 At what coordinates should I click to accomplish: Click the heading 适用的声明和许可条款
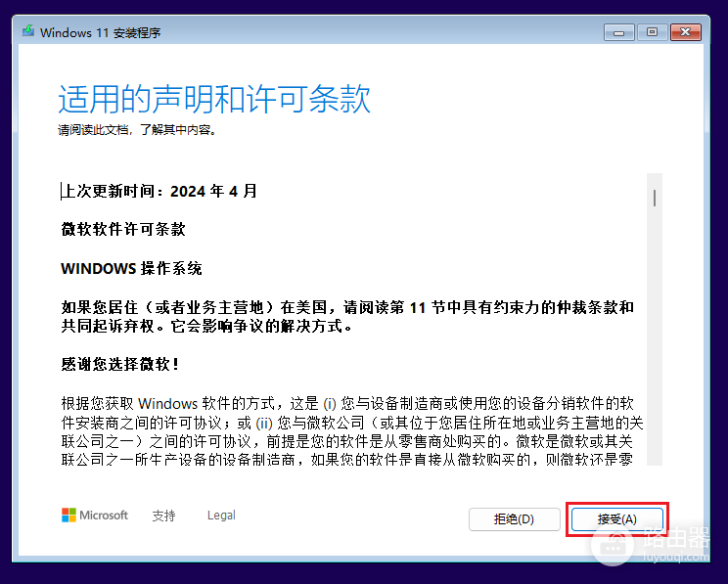[x=214, y=99]
